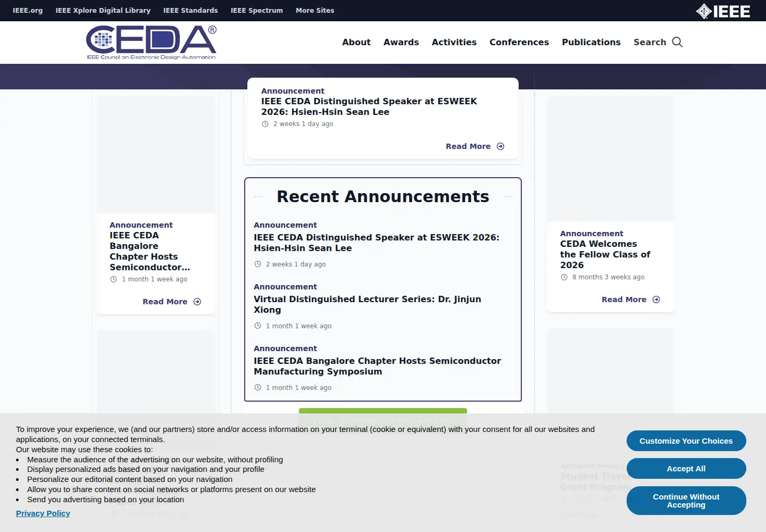The image size is (766, 532).
Task: Click the Bangalore Chapter card image
Action: click(156, 155)
